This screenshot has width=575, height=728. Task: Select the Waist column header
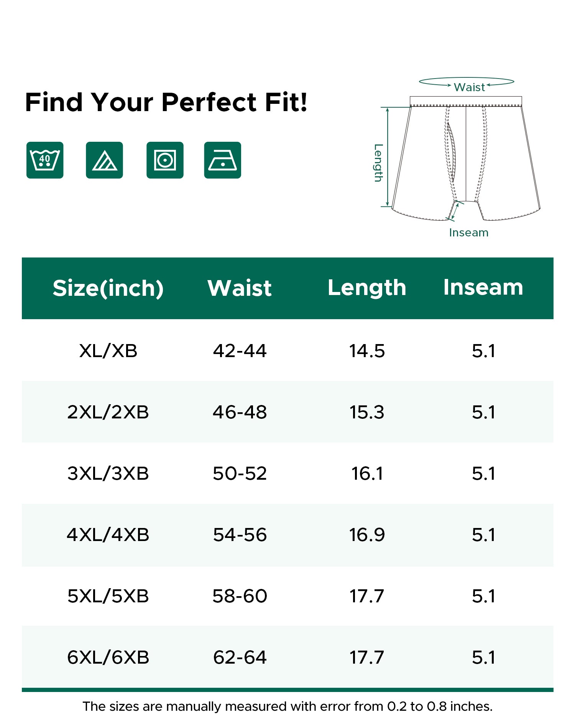tap(240, 288)
